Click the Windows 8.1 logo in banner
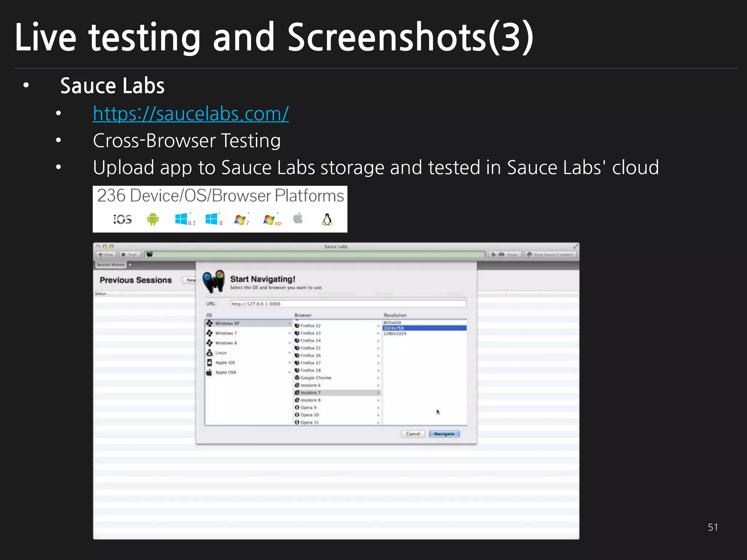This screenshot has width=747, height=560. (185, 219)
